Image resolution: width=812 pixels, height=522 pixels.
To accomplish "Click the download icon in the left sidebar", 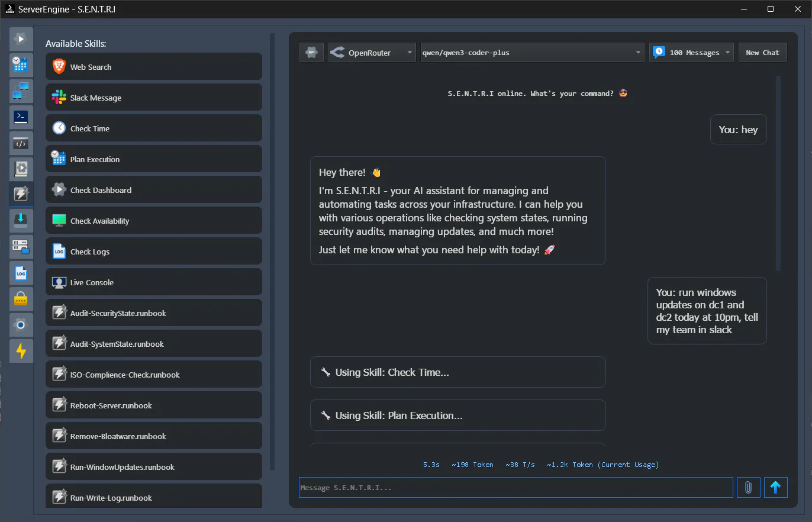I will point(21,220).
